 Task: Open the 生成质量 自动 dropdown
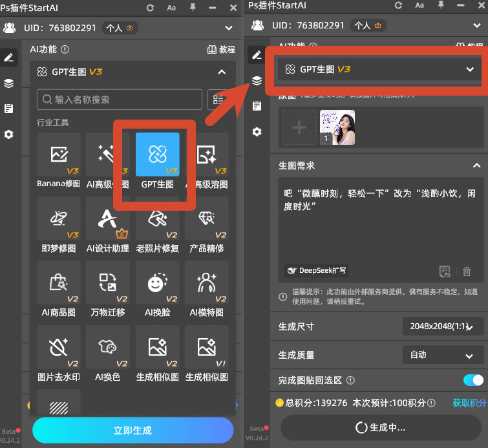pyautogui.click(x=443, y=355)
